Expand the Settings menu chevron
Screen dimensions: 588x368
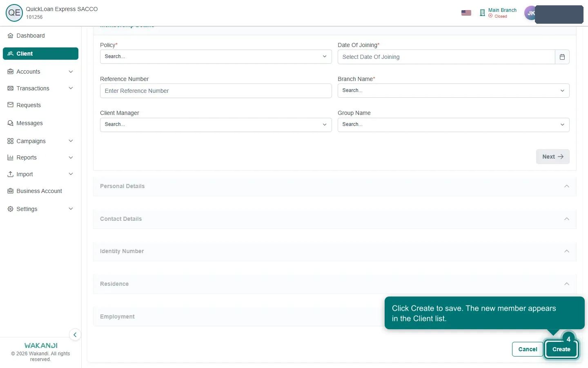pos(71,209)
